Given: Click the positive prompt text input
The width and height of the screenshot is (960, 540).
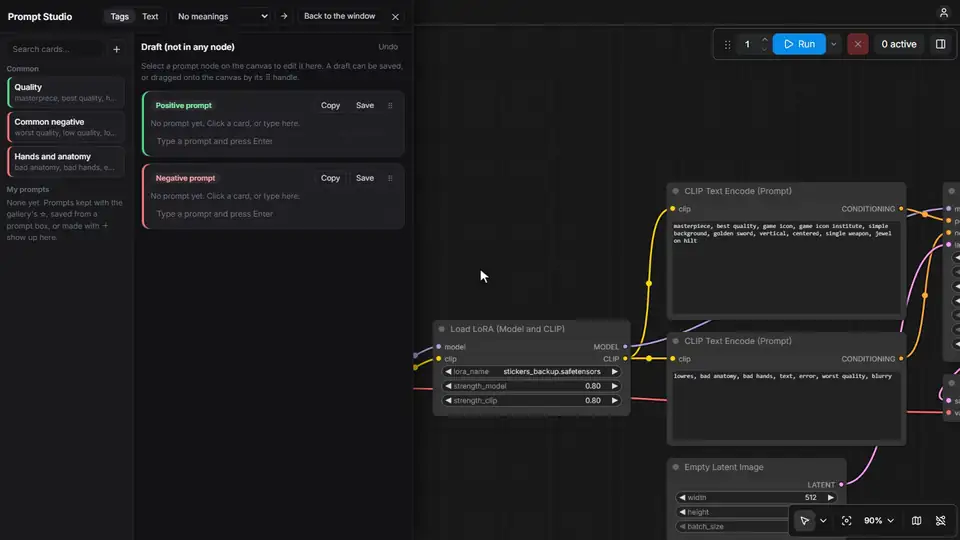Looking at the screenshot, I should (274, 141).
